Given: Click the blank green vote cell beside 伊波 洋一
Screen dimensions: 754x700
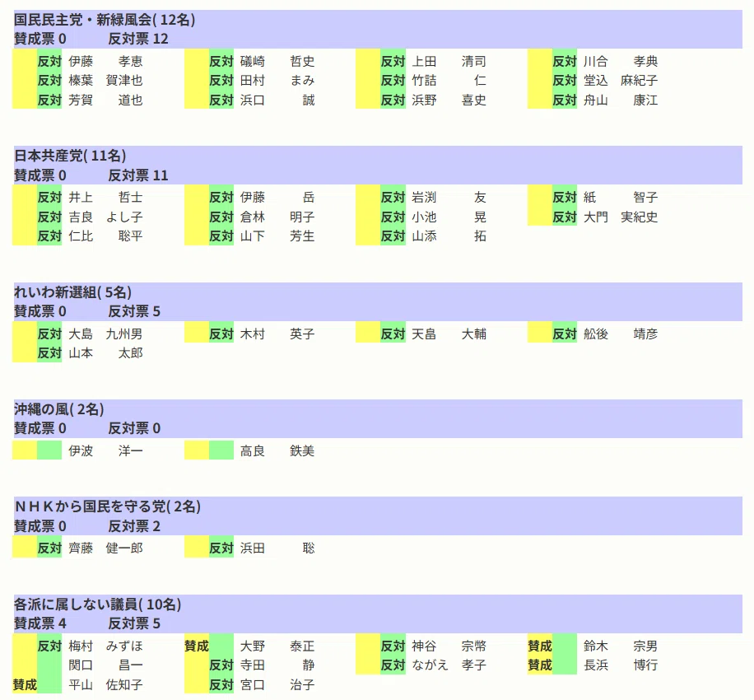Looking at the screenshot, I should 49,450.
